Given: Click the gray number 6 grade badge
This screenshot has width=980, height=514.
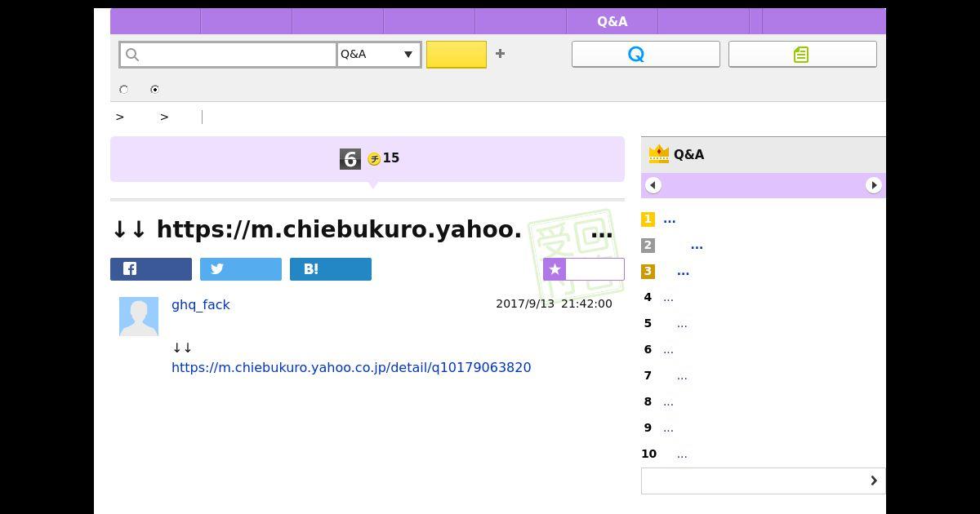Looking at the screenshot, I should pos(350,159).
